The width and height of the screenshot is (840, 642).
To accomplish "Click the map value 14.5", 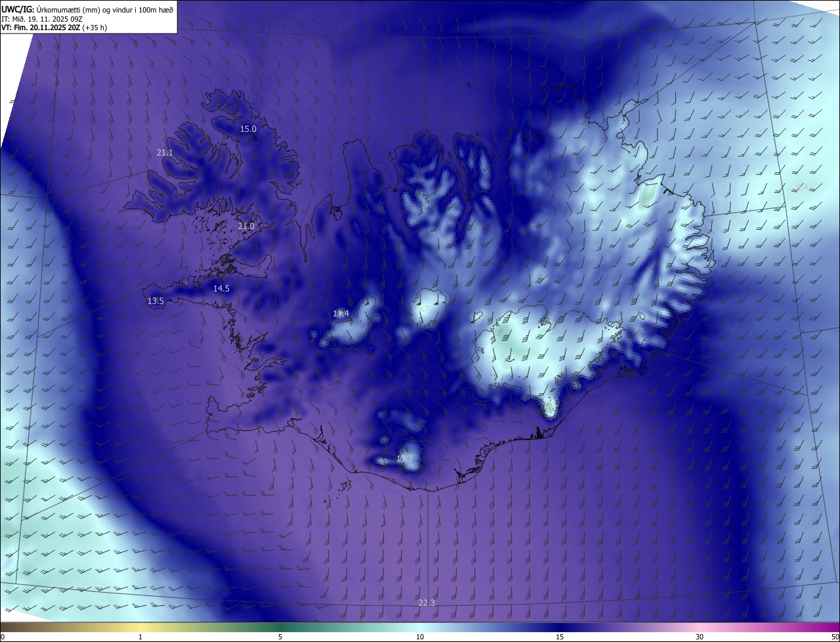I will pyautogui.click(x=221, y=288).
